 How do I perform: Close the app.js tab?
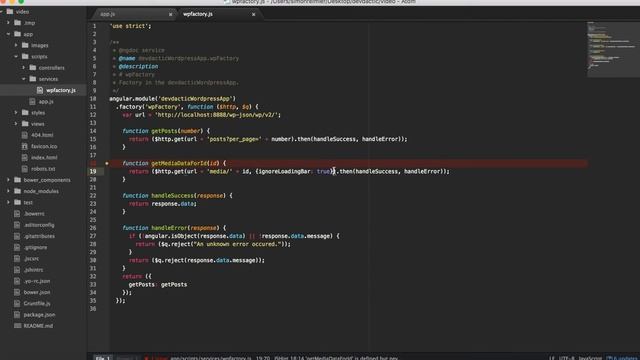point(170,14)
